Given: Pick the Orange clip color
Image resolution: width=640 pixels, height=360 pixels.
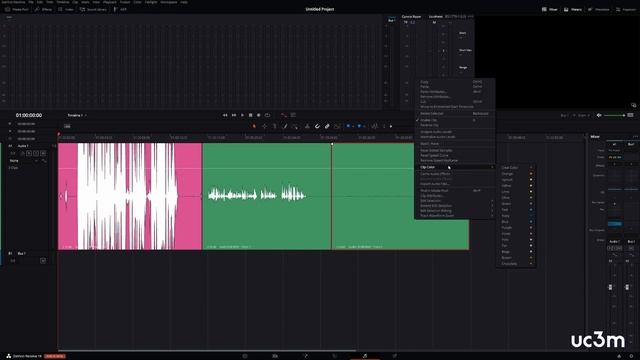Looking at the screenshot, I should coord(516,174).
